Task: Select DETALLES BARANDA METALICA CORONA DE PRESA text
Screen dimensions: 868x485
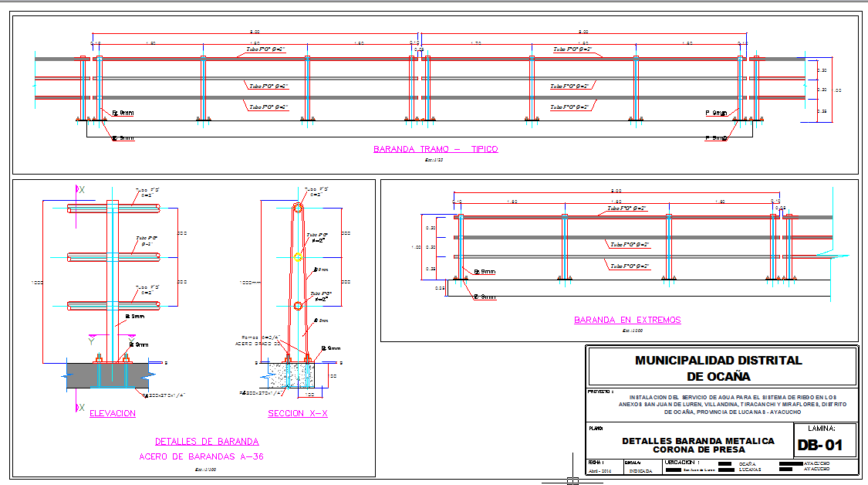Action: click(697, 445)
